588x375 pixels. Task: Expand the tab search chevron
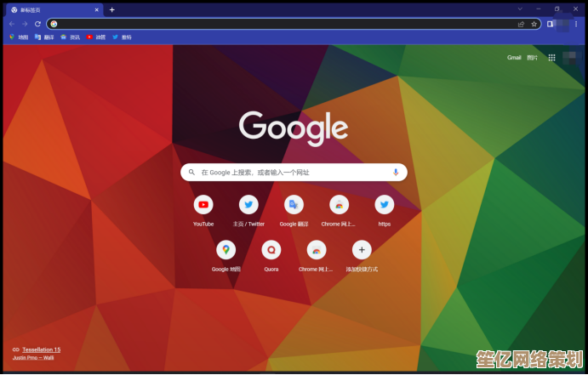click(x=520, y=9)
